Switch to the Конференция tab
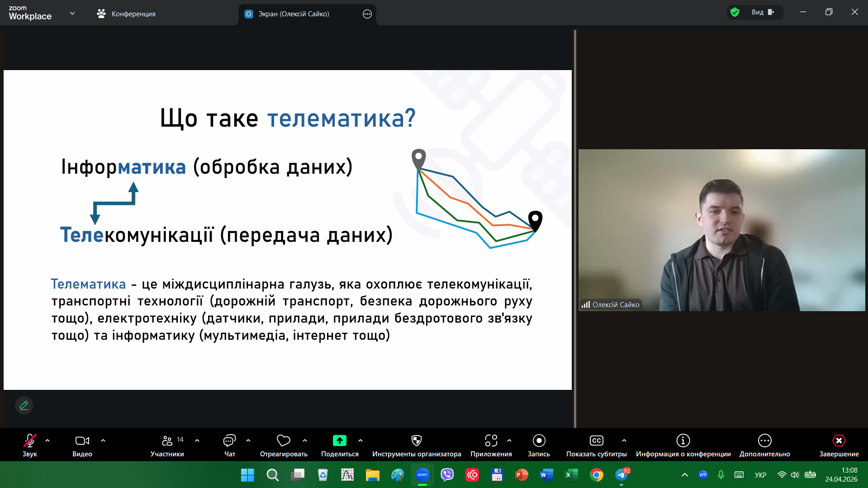The width and height of the screenshot is (868, 488). pos(126,14)
